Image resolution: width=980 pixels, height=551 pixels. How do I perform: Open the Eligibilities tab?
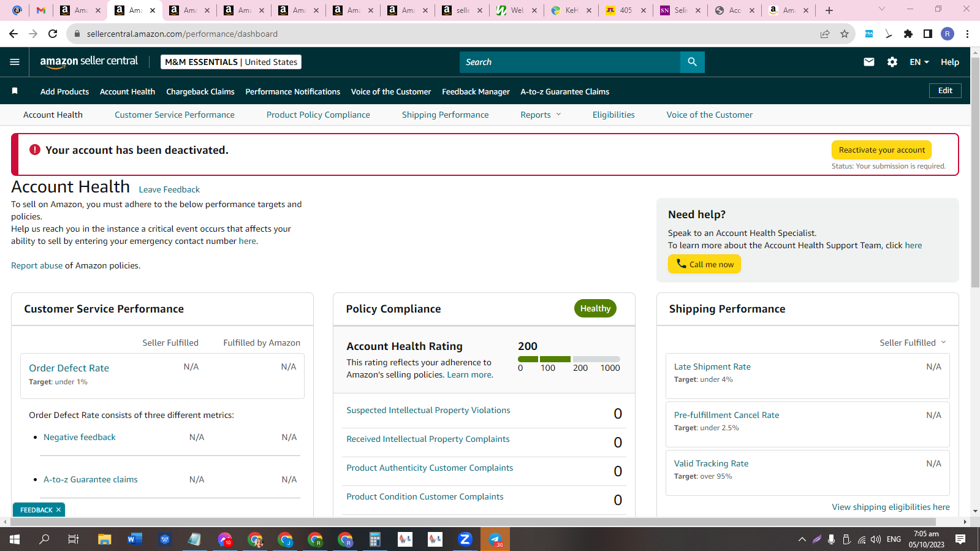click(x=613, y=115)
